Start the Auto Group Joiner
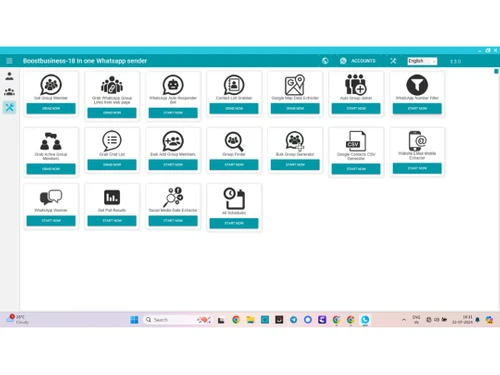This screenshot has width=500, height=375. (356, 109)
